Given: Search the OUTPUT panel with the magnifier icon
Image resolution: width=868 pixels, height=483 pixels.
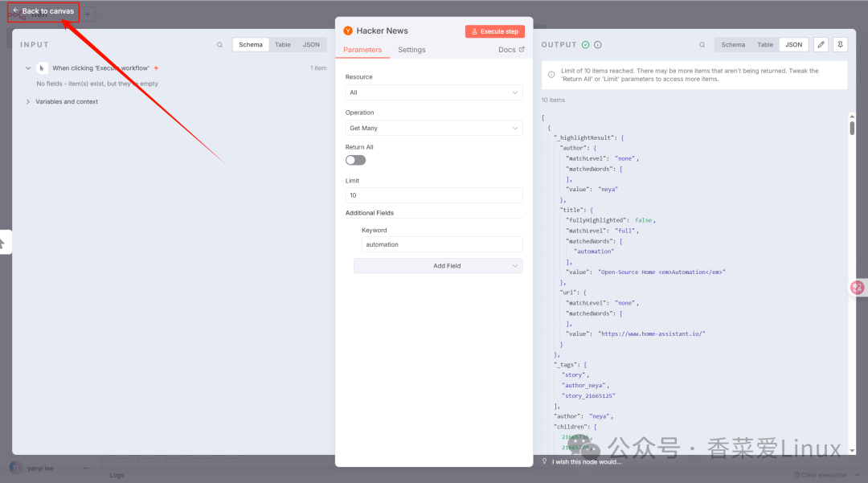Looking at the screenshot, I should pyautogui.click(x=702, y=45).
